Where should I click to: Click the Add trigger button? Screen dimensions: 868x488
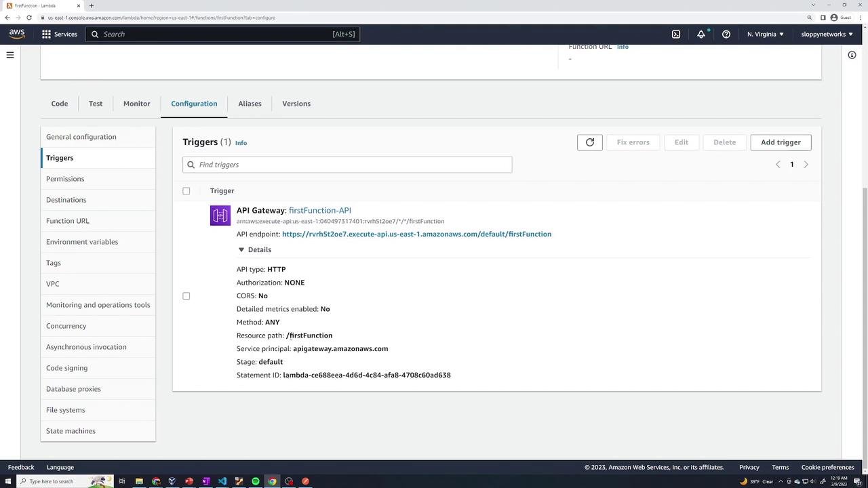[x=781, y=142]
